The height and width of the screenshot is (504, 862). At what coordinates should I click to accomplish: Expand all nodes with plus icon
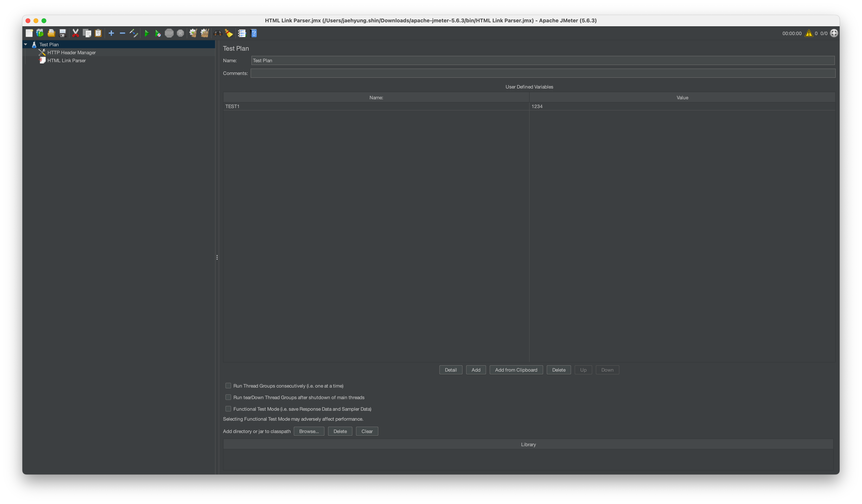click(111, 33)
